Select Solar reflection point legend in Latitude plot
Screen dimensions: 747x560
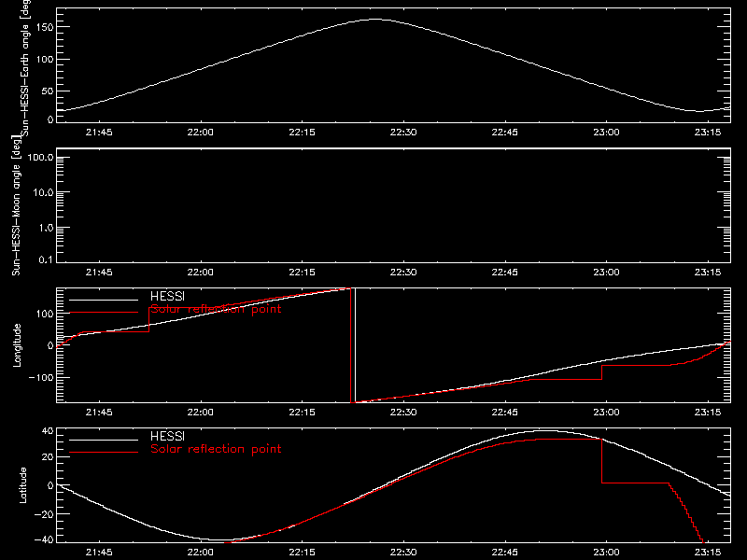[216, 449]
